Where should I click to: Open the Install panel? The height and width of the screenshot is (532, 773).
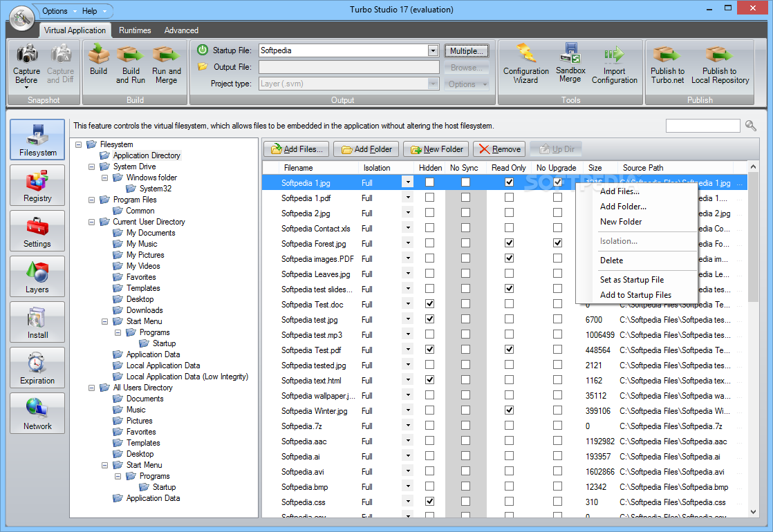tap(37, 322)
